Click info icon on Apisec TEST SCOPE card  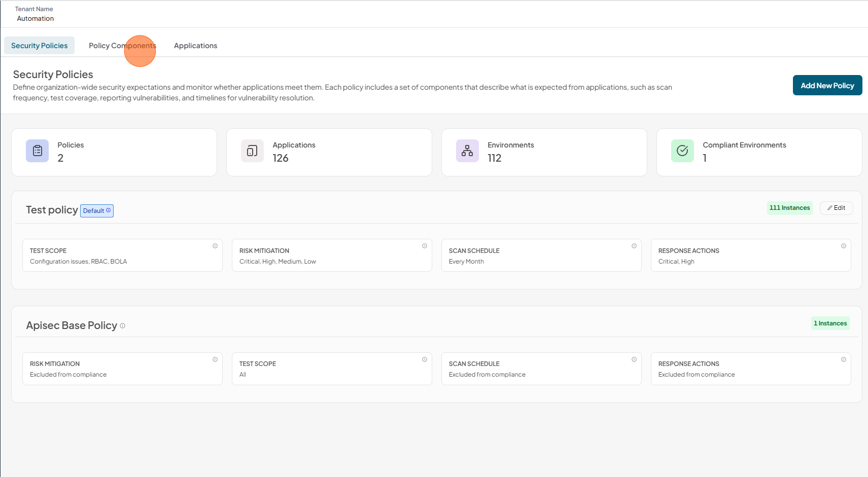click(425, 359)
